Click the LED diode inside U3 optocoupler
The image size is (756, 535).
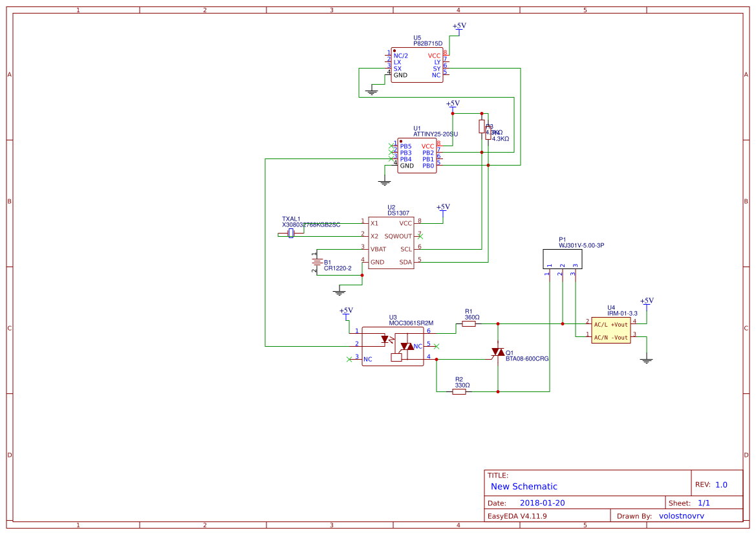tap(385, 340)
